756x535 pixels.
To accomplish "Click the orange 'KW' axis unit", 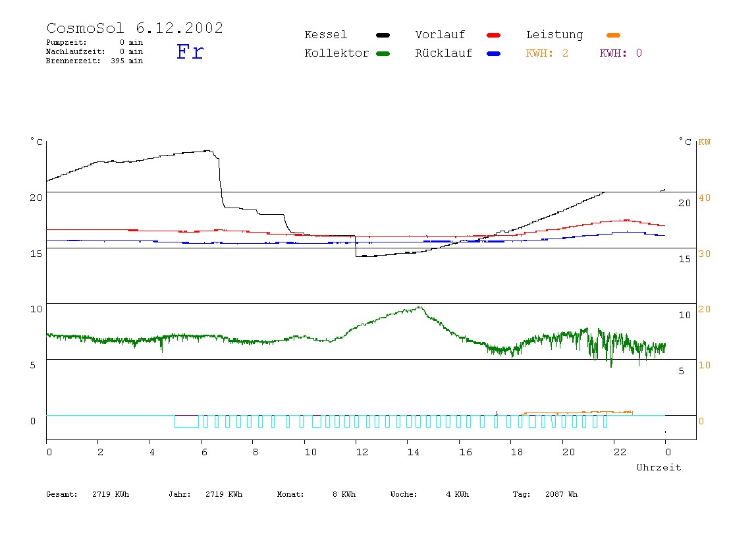I will tap(705, 142).
